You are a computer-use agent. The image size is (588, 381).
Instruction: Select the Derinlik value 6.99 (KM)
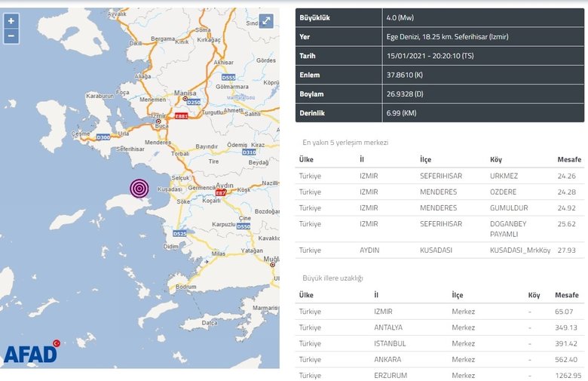401,113
